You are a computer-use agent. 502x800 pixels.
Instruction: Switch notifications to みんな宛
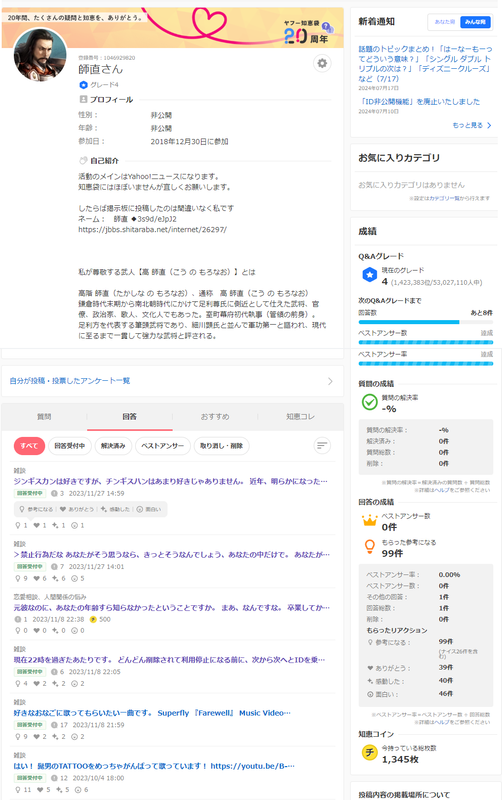pos(475,22)
